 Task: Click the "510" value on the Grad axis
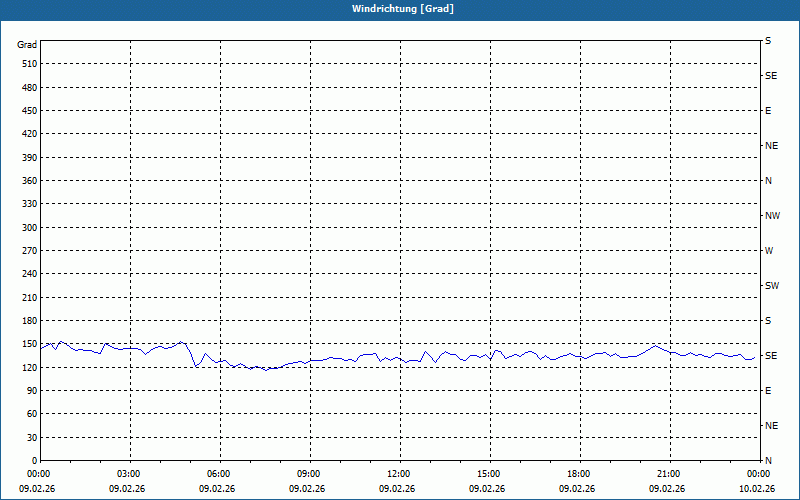(30, 64)
